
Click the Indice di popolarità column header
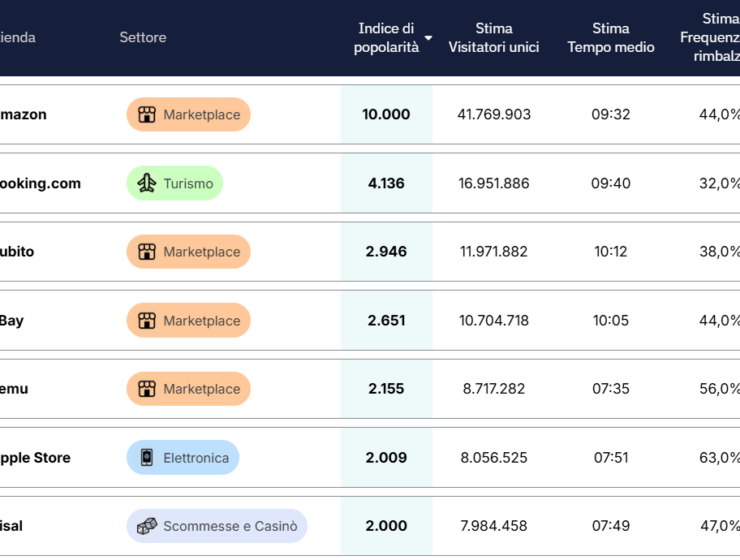click(x=386, y=38)
